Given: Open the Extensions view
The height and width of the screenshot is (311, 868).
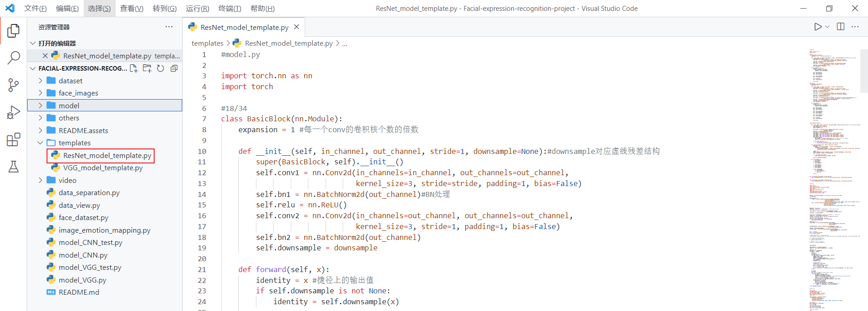Looking at the screenshot, I should pyautogui.click(x=14, y=139).
